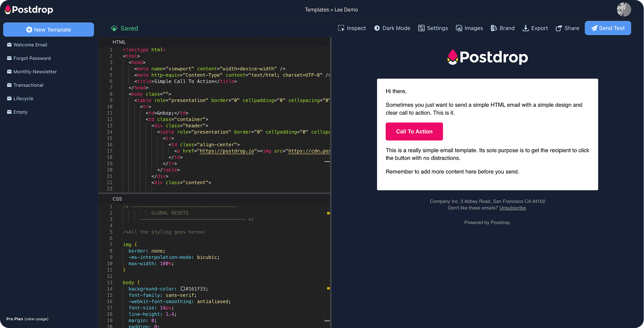Screen dimensions: 644x328
Task: Open the Images library label
Action: coord(474,28)
